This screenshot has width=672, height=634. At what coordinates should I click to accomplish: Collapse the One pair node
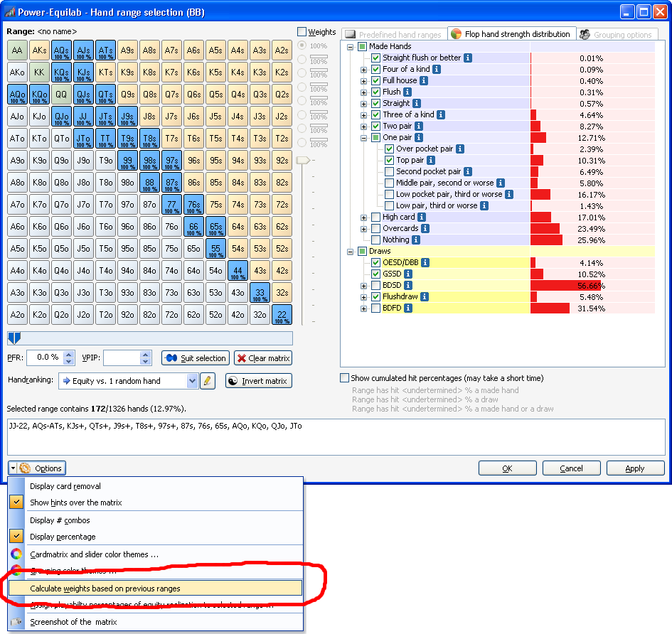[363, 138]
